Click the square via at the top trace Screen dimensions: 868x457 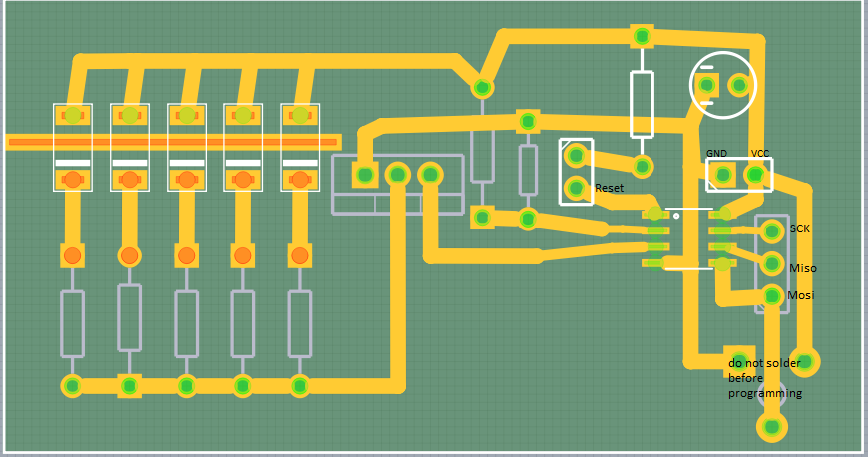(642, 37)
